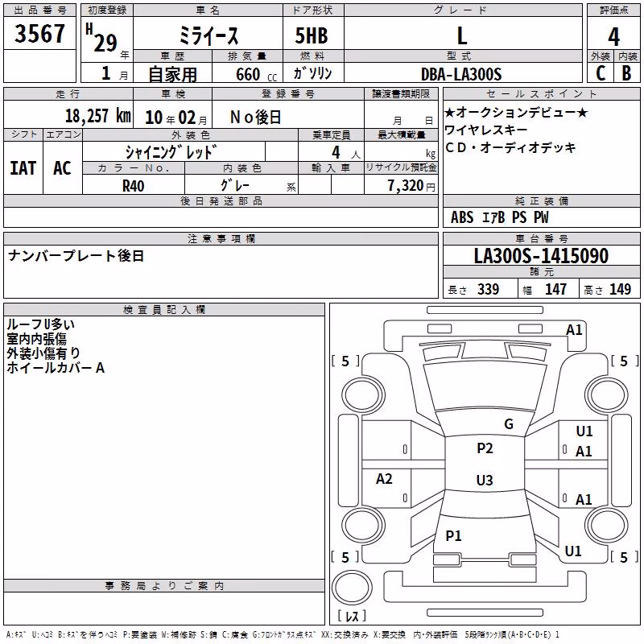Select the exterior rating C
644x644 pixels.
[x=601, y=73]
